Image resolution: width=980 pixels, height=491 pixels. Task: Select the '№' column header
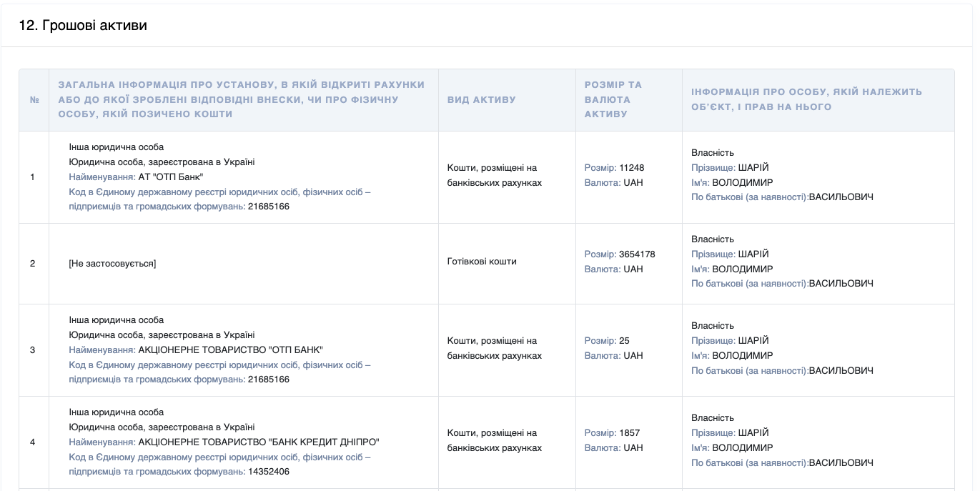[x=34, y=99]
